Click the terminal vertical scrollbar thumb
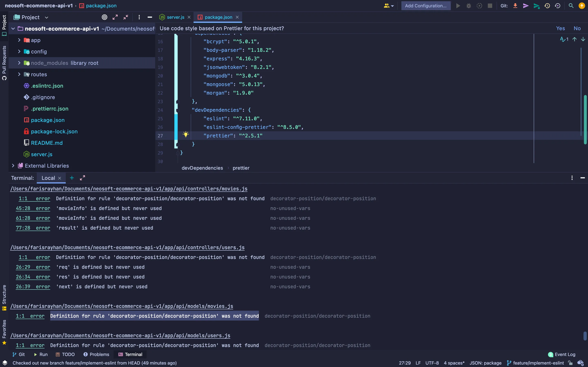 [585, 336]
